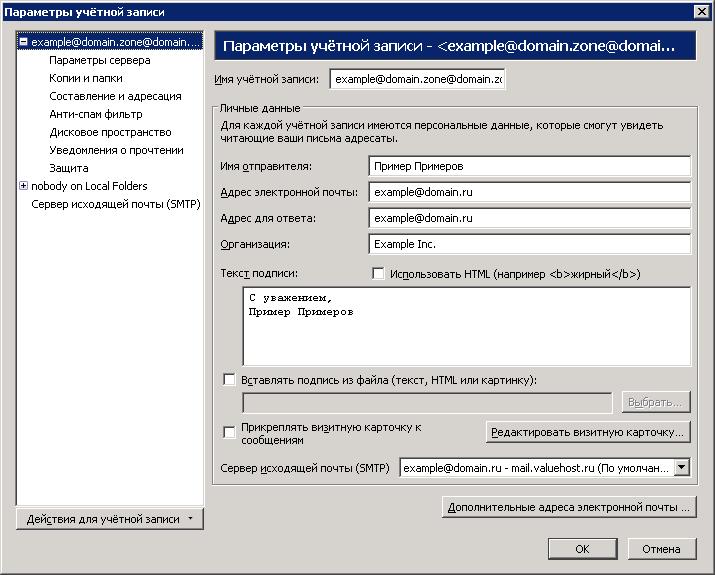
Task: Select the example@domain.zone account in the tree
Action: click(116, 42)
